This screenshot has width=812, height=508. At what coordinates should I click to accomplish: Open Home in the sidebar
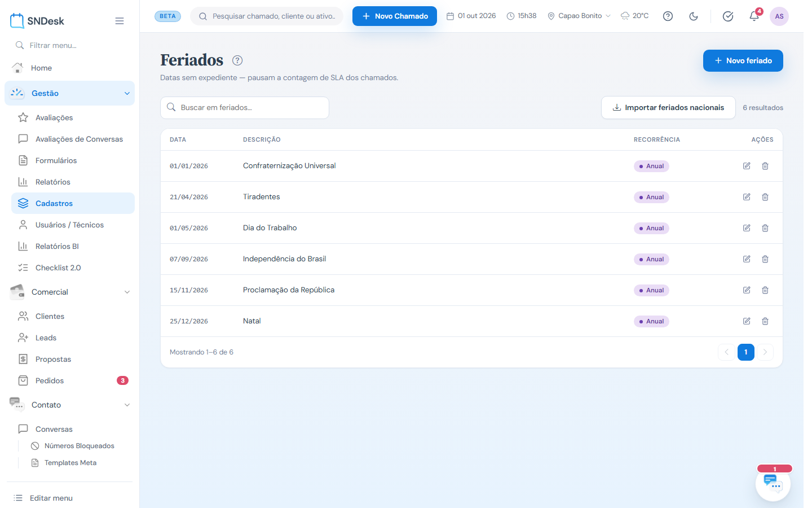[x=70, y=68]
